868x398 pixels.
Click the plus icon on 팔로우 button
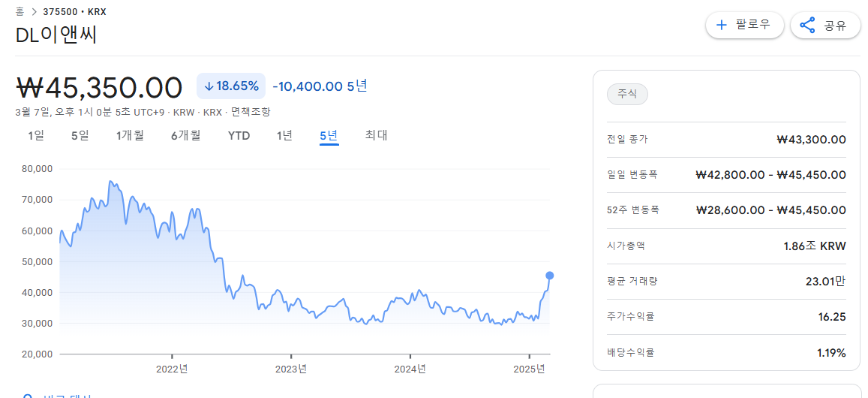pos(721,25)
